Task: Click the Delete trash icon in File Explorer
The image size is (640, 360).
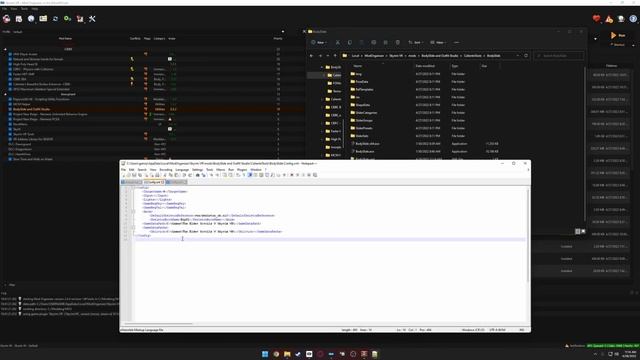Action: click(398, 42)
